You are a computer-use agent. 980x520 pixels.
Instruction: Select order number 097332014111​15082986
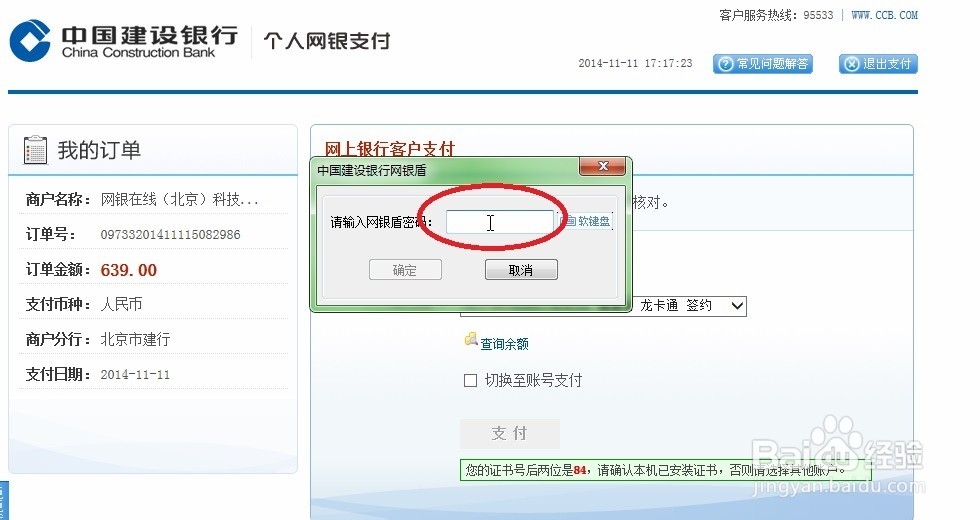170,235
